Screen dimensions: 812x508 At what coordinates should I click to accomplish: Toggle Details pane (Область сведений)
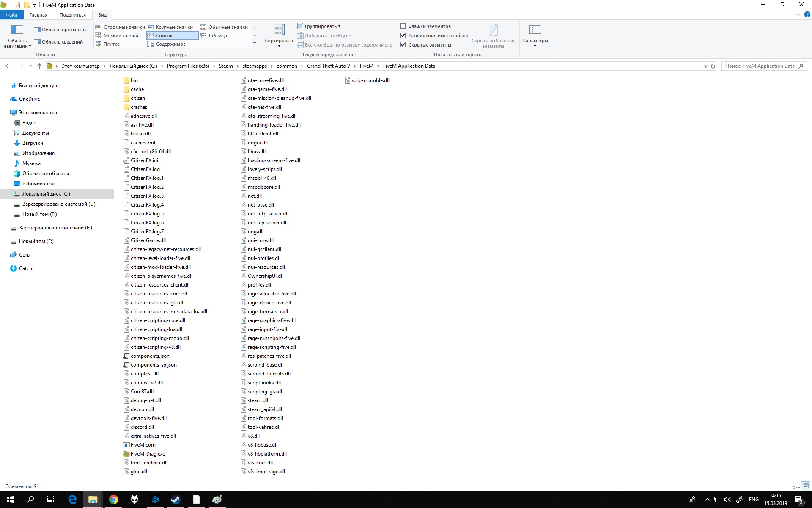[x=58, y=42]
